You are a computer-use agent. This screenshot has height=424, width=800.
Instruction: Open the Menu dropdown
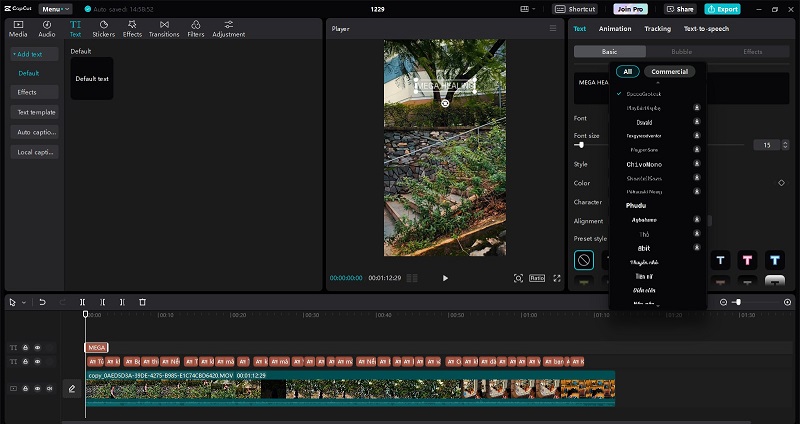pos(54,9)
